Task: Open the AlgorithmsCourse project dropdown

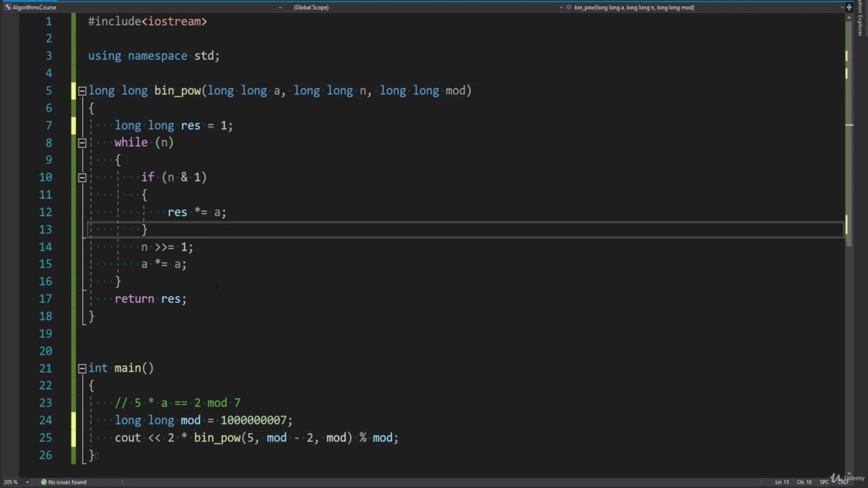Action: pyautogui.click(x=142, y=7)
